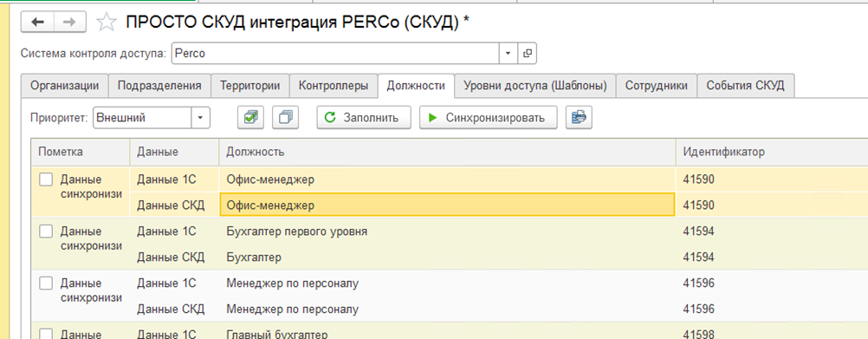
Task: Open the Контроллеры tab
Action: [x=334, y=86]
